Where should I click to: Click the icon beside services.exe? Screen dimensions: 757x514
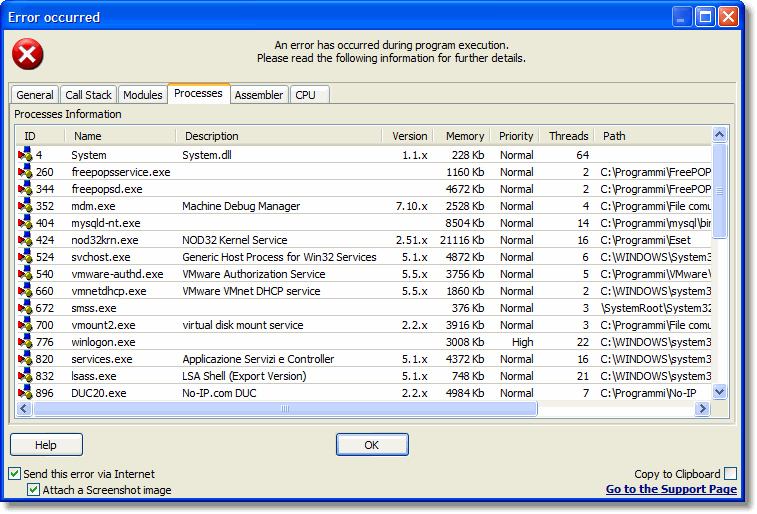click(x=25, y=359)
